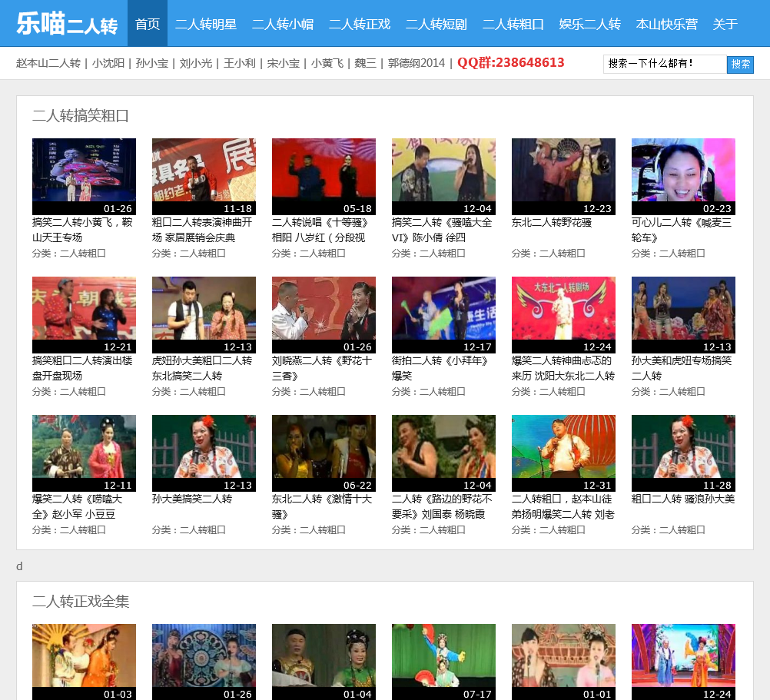Go to 本山快乐营 page
Viewport: 770px width, 700px height.
(x=666, y=24)
